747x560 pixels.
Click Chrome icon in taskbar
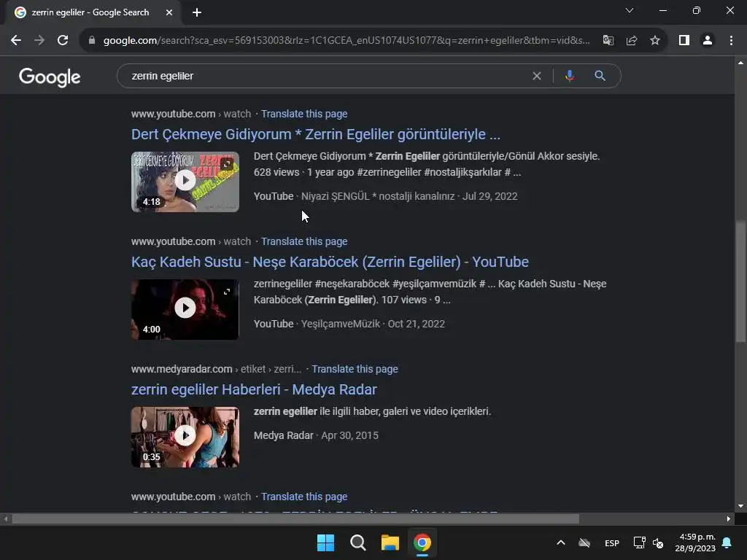coord(422,542)
